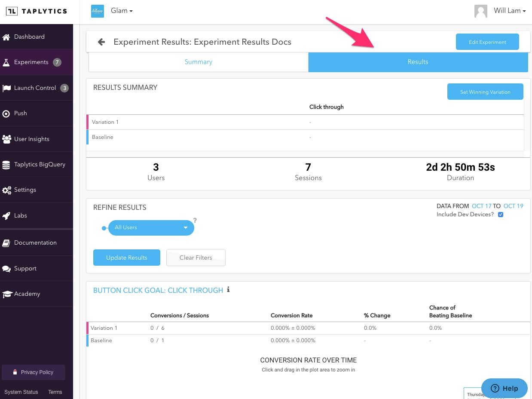Switch to the Summary tab
This screenshot has height=399, width=532.
tap(199, 62)
